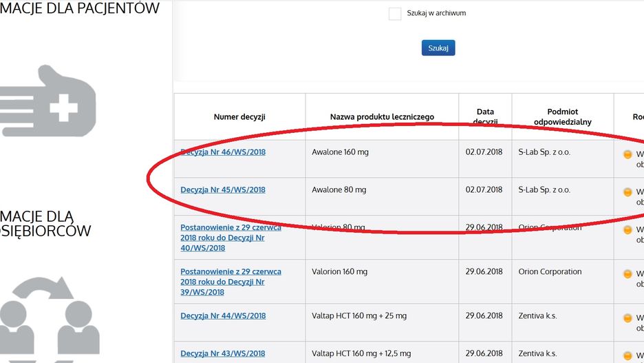Click the 'Numer decyzji' column header
Screen dimensions: 644x363
239,117
